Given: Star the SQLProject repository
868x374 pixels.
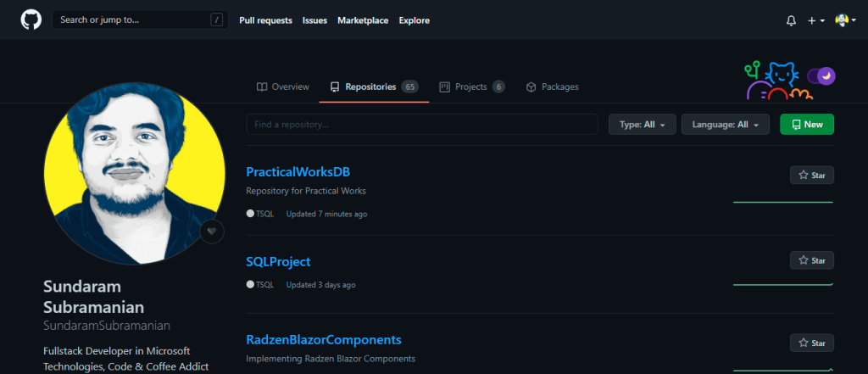Looking at the screenshot, I should (811, 260).
